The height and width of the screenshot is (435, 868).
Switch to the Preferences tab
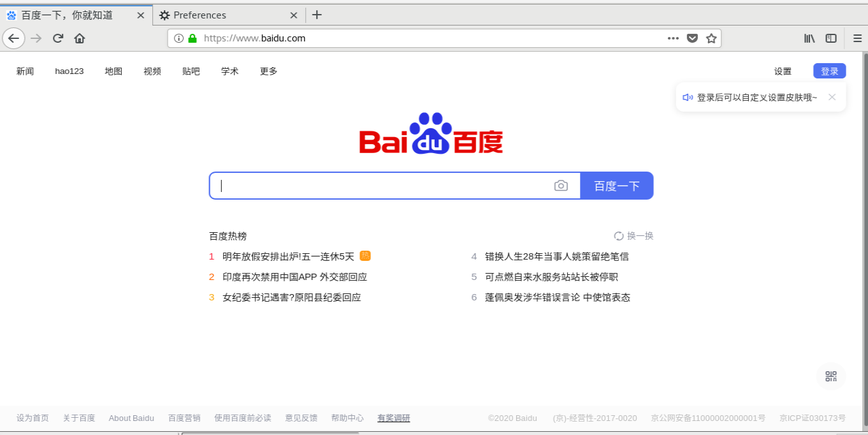(x=229, y=15)
